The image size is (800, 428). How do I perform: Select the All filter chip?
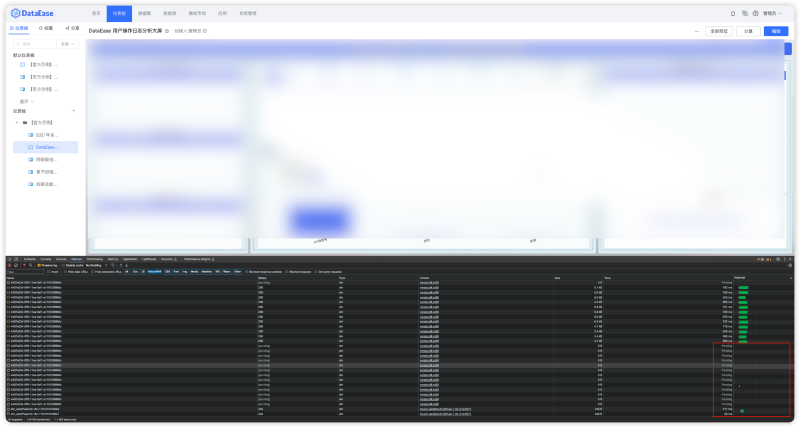[x=127, y=272]
